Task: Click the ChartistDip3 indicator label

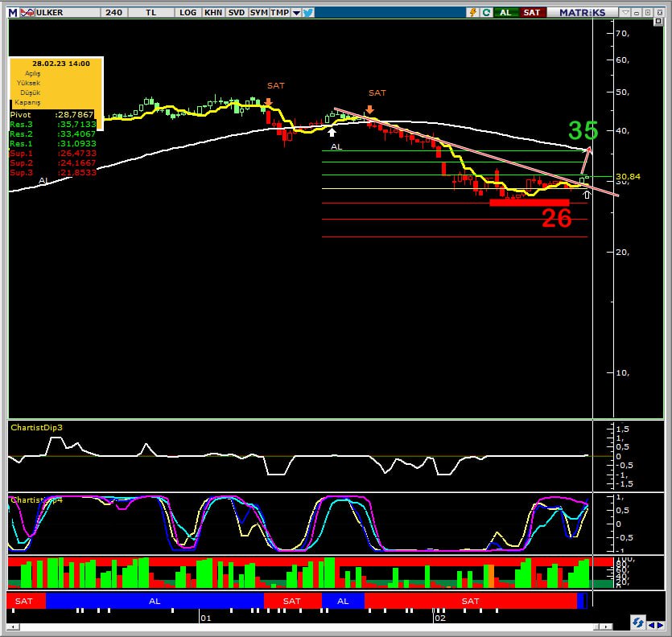Action: pyautogui.click(x=36, y=428)
